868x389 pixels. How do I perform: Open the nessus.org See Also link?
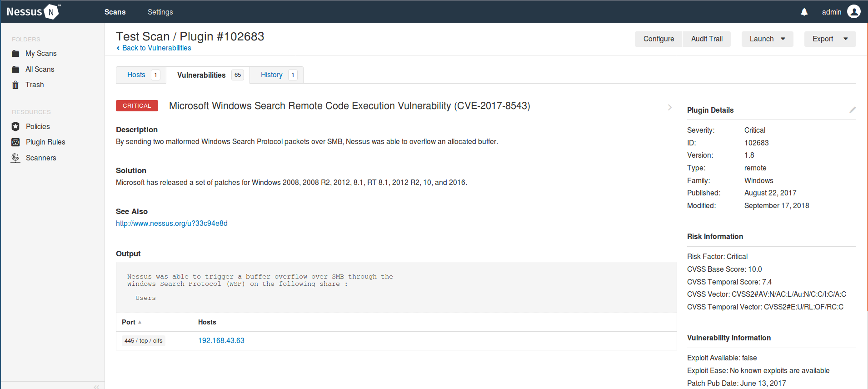pyautogui.click(x=172, y=224)
